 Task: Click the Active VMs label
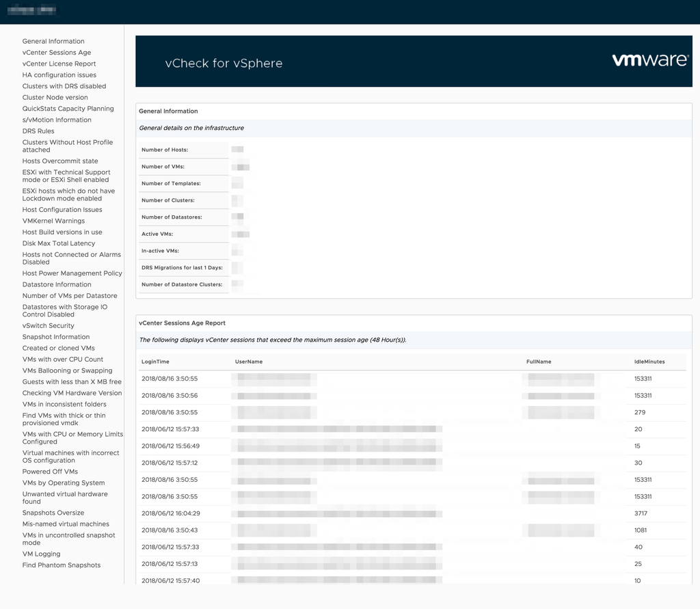coord(157,234)
